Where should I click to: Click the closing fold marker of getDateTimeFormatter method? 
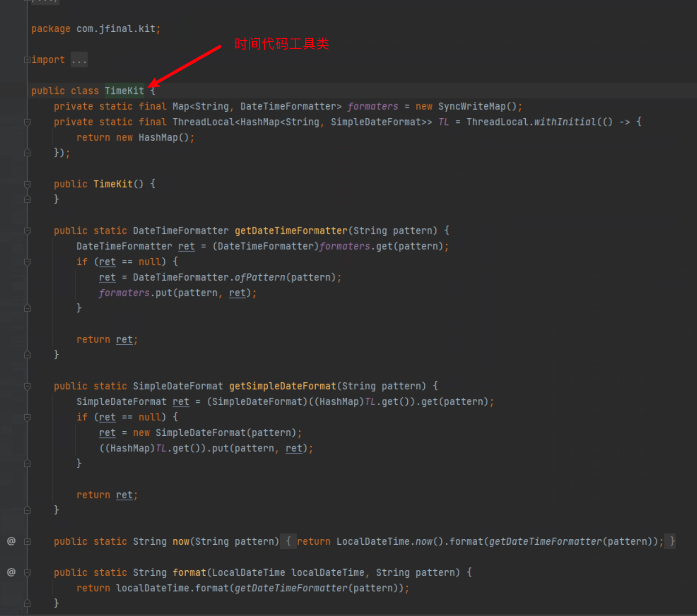click(27, 355)
